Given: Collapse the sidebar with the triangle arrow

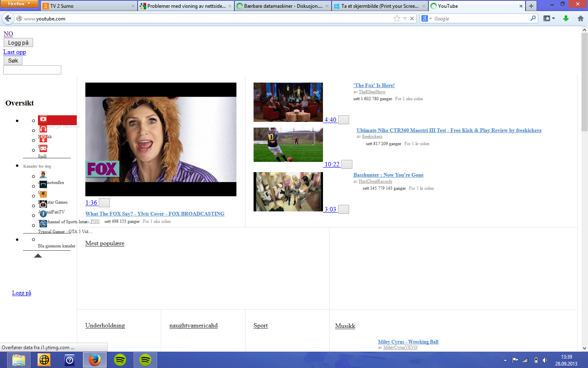Looking at the screenshot, I should [x=38, y=256].
